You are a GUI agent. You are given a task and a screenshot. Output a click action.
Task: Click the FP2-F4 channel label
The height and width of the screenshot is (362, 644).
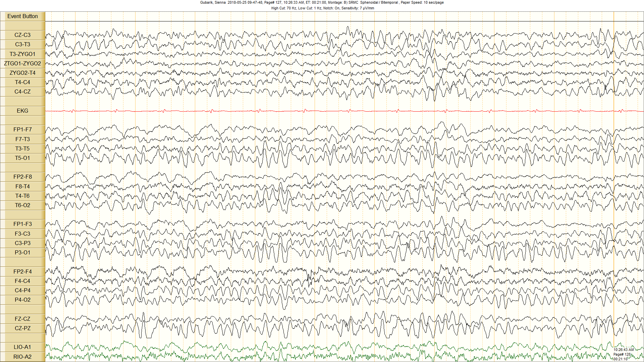[22, 271]
